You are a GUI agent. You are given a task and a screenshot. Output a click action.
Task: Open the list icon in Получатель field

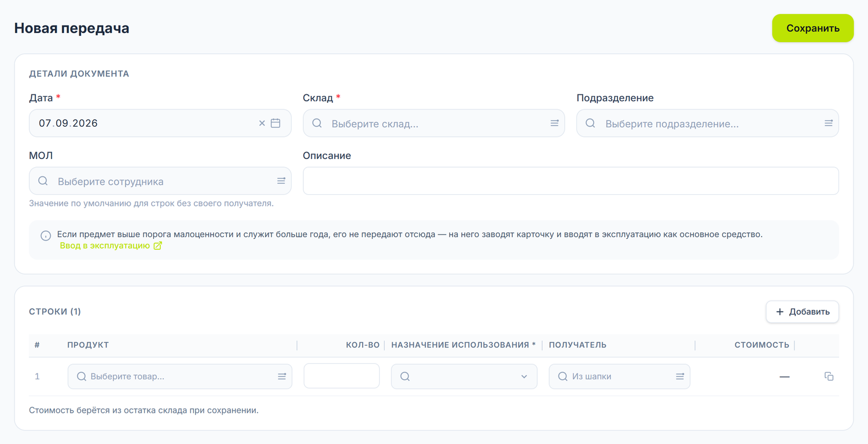680,376
